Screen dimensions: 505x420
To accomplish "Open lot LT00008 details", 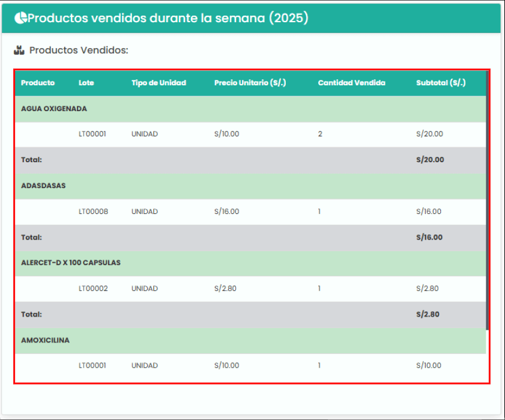I will (x=93, y=211).
